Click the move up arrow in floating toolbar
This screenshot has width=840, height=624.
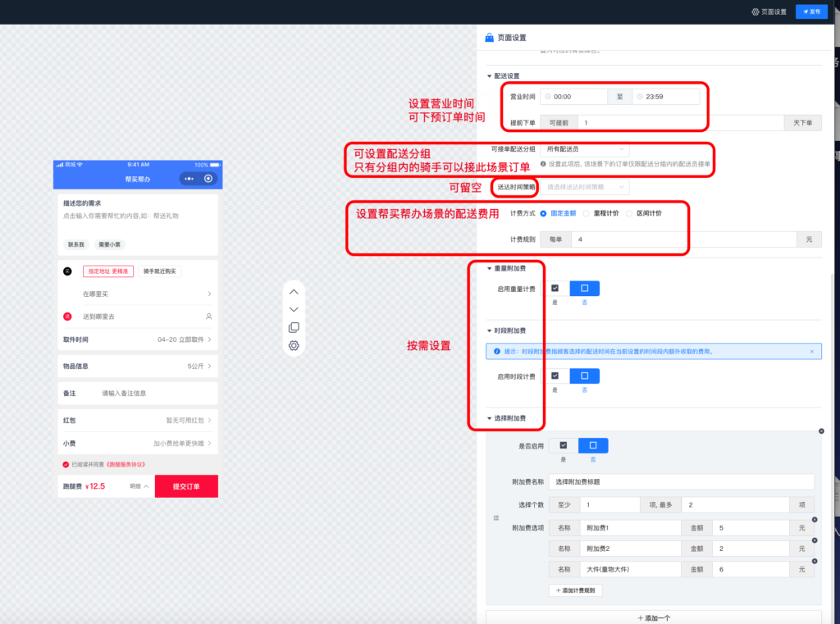click(x=294, y=291)
